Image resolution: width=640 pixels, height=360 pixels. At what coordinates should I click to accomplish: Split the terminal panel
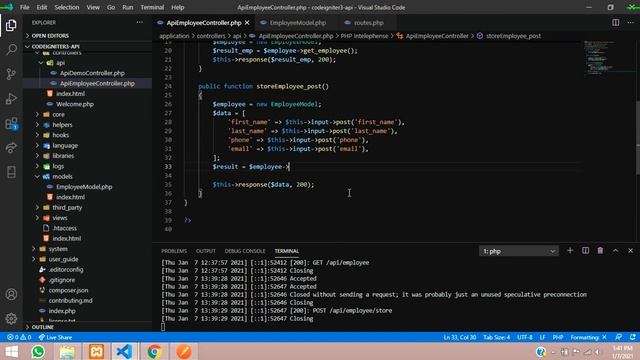[x=585, y=251]
